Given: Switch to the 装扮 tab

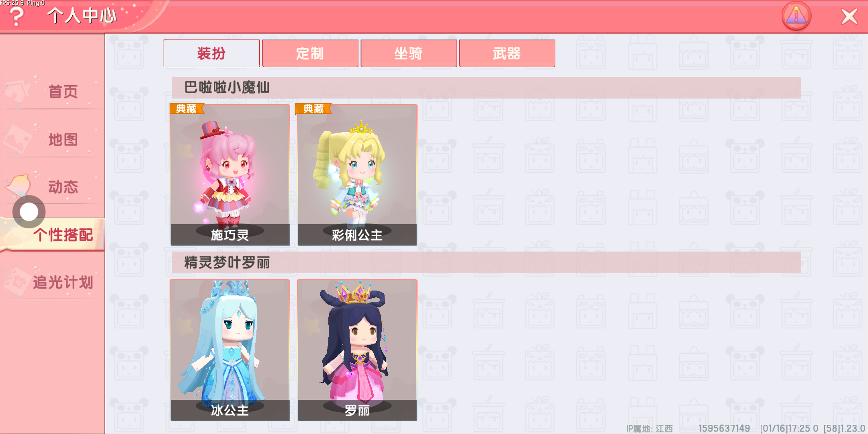Looking at the screenshot, I should pyautogui.click(x=211, y=53).
